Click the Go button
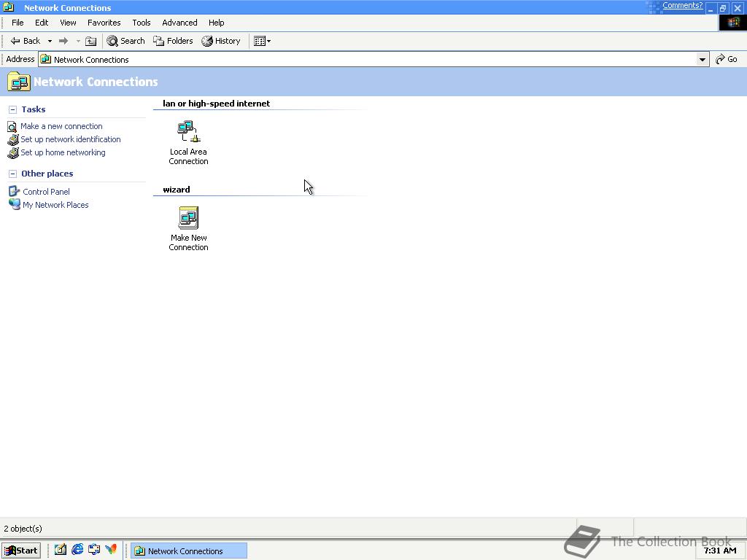747x560 pixels. point(727,59)
